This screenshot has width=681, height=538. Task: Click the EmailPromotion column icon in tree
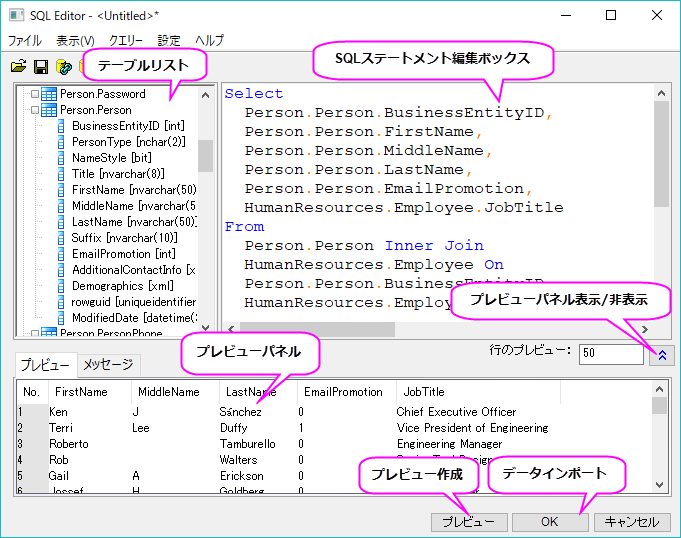click(61, 254)
